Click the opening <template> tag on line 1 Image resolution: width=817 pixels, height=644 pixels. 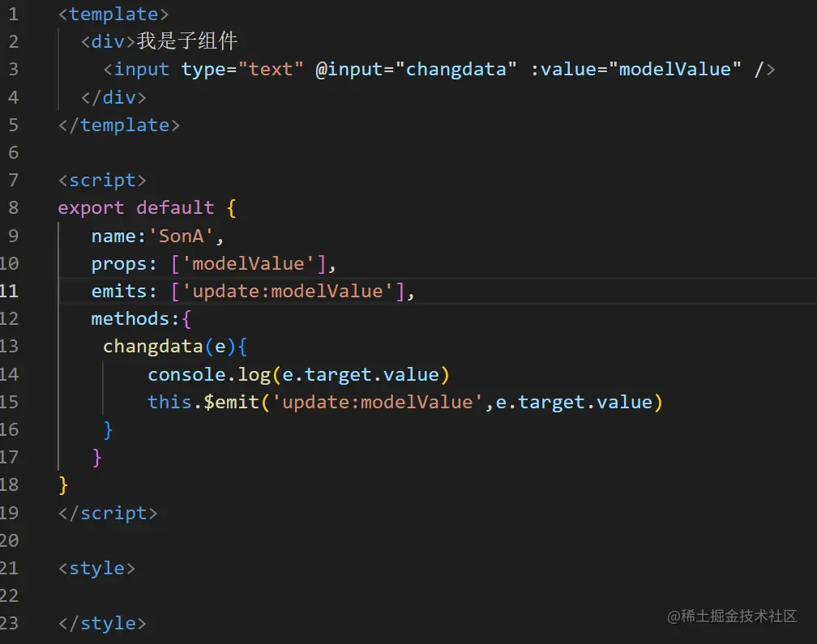[x=113, y=14]
